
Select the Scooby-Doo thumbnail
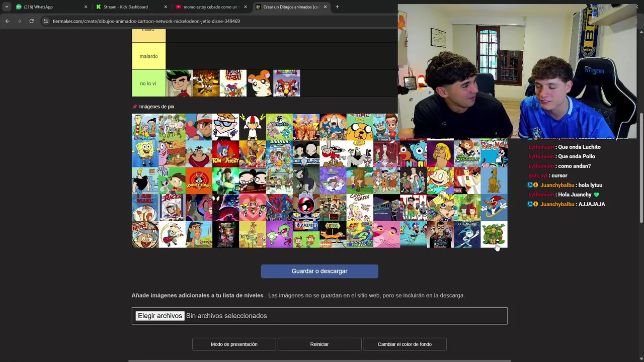point(494,180)
